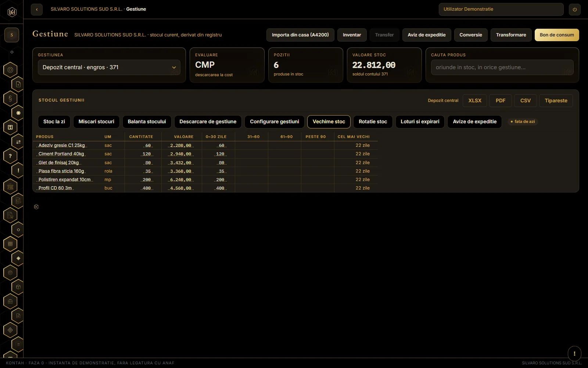Open the gear settings hexagon icon
This screenshot has height=368, width=588.
pos(10,273)
